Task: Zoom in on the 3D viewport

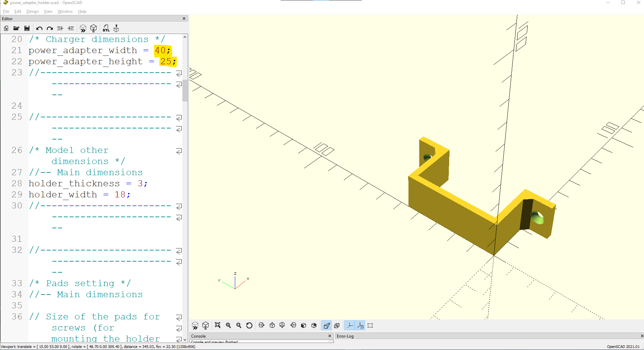Action: tap(228, 325)
